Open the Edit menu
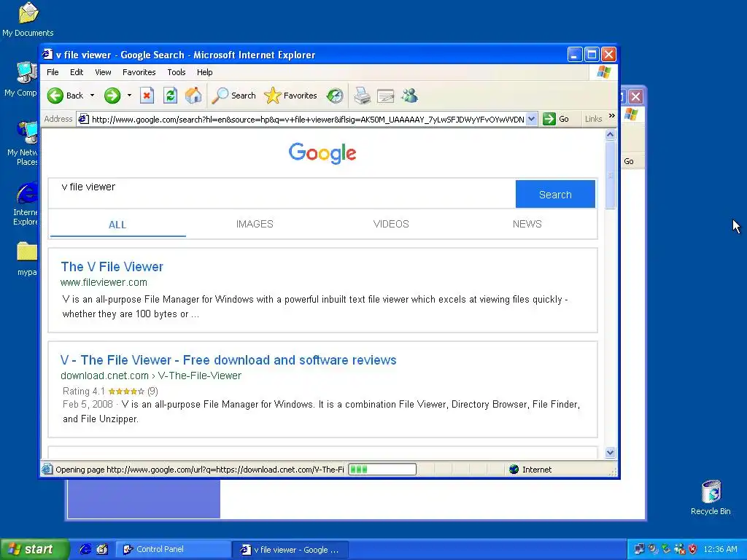Screen dimensions: 747x560 click(x=76, y=72)
